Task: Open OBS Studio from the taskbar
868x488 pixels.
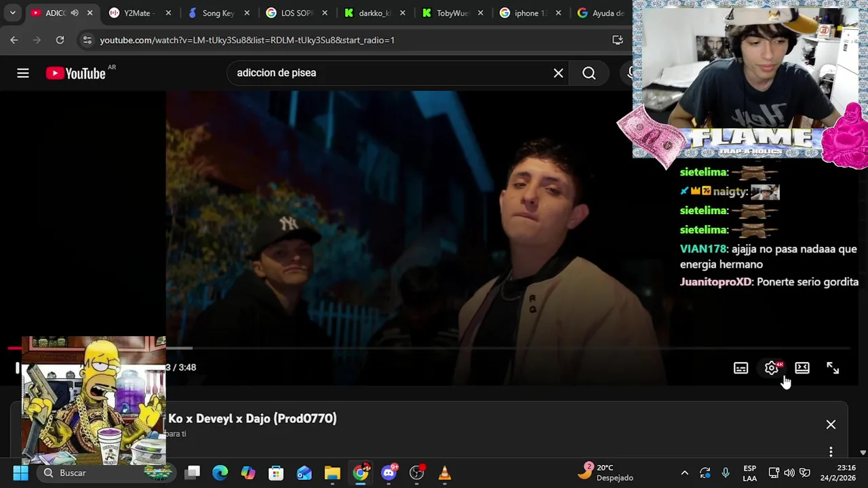Action: 417,472
